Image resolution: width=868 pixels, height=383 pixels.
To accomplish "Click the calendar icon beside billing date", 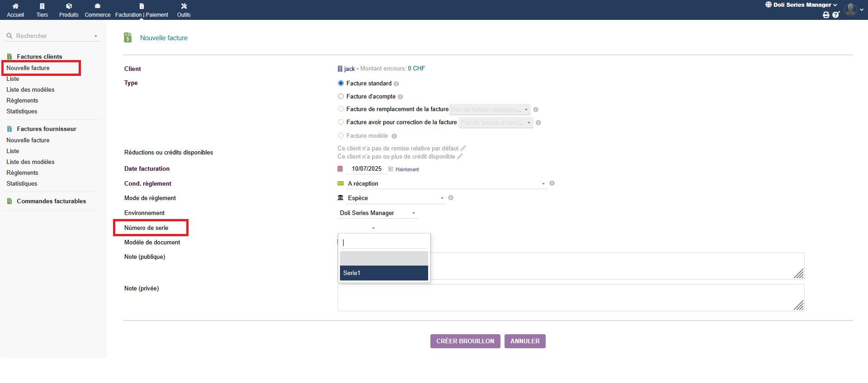I will (x=340, y=169).
